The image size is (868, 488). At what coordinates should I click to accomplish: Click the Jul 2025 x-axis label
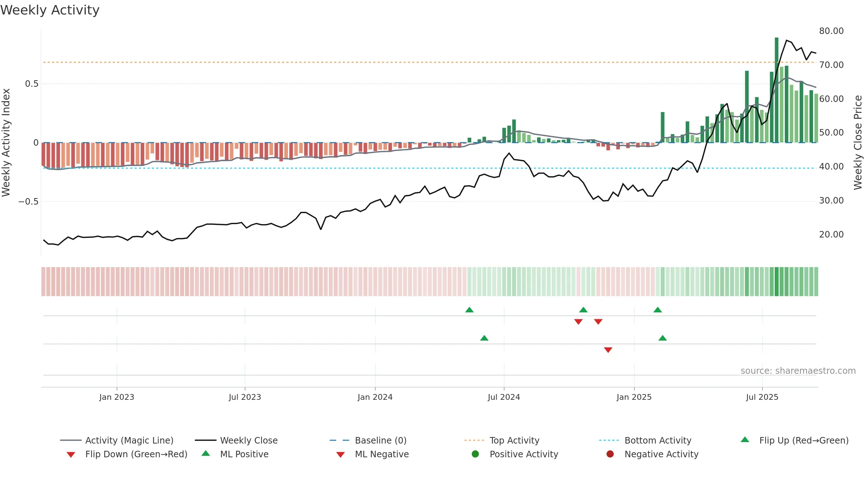(762, 397)
